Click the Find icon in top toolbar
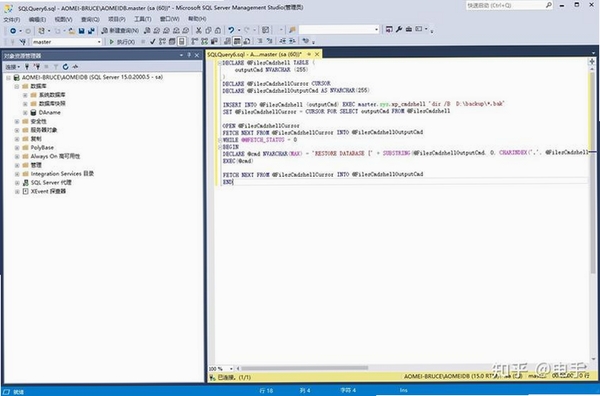 (292, 30)
